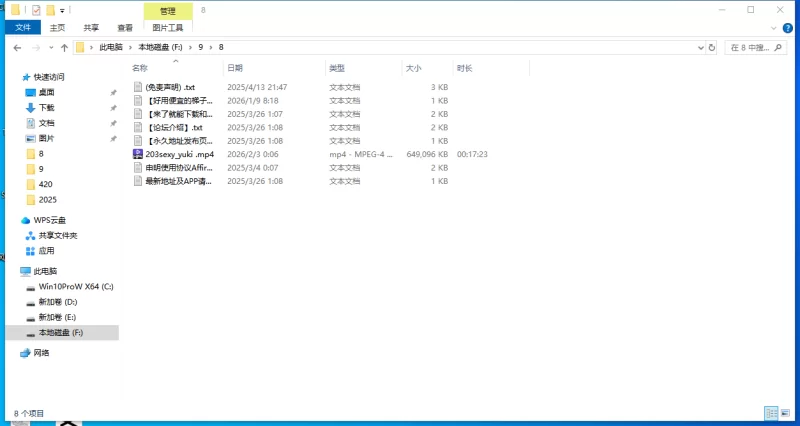
Task: Select file 申明使用协议Affir...
Action: (x=179, y=167)
